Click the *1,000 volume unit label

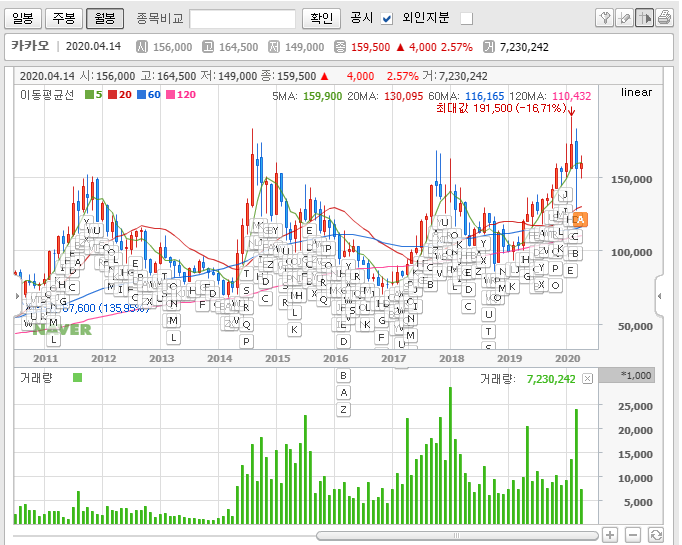(635, 375)
